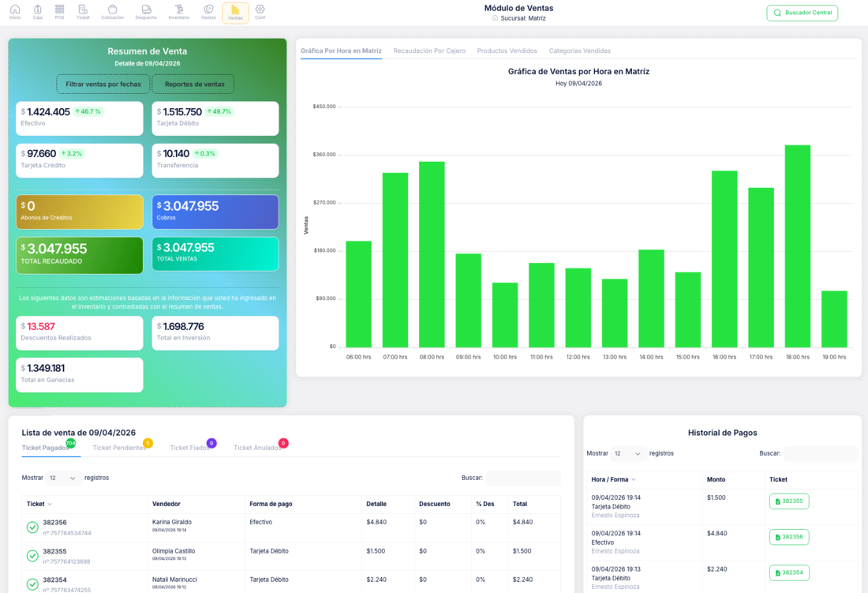Click the paid checkmark icon for ticket 382355
The image size is (868, 593).
pyautogui.click(x=32, y=555)
